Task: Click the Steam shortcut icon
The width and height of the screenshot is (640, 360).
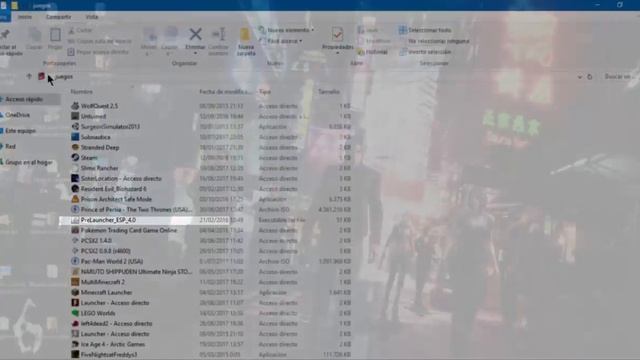Action: click(x=75, y=158)
